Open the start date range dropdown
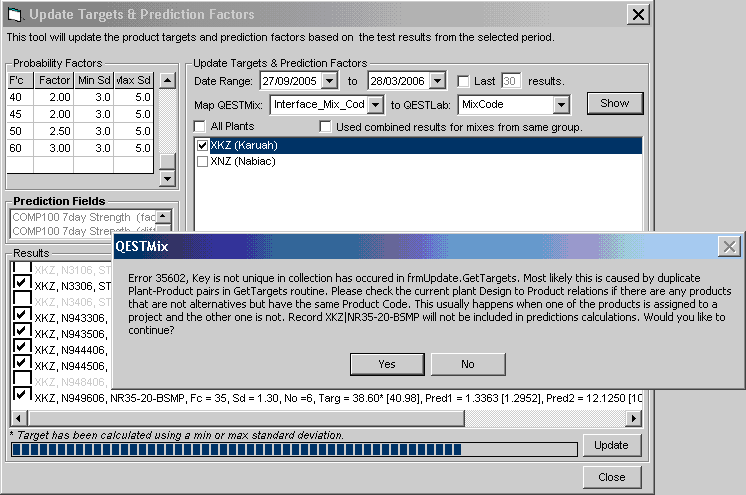746x495 pixels. (x=332, y=80)
